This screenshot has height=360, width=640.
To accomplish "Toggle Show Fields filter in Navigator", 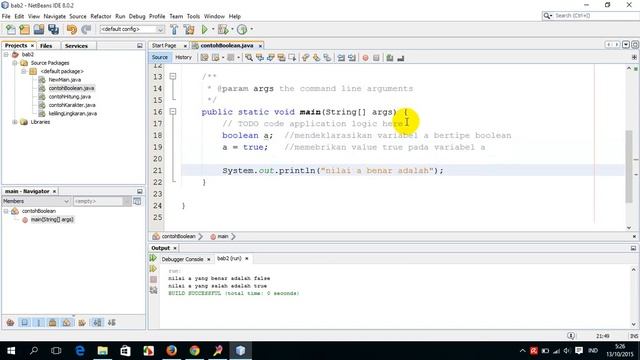I will [x=24, y=322].
